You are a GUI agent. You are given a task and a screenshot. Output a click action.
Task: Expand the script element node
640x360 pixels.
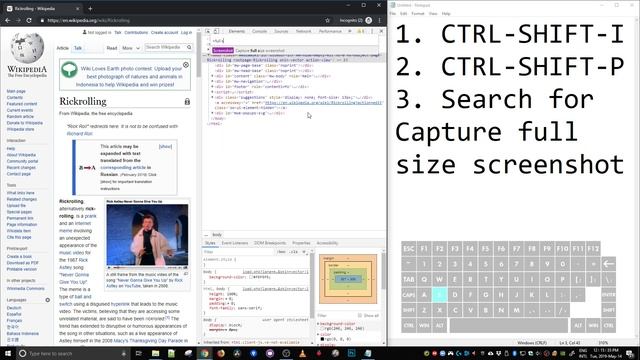point(212,92)
